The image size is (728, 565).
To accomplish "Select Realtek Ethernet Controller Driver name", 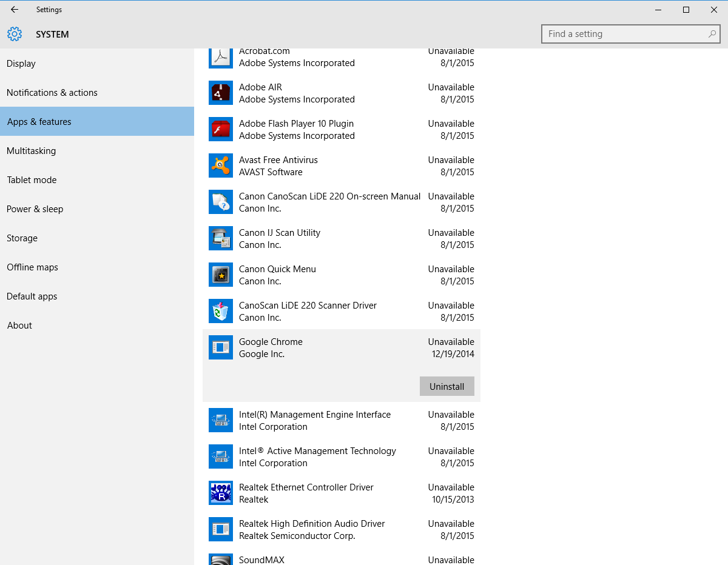I will tap(306, 487).
